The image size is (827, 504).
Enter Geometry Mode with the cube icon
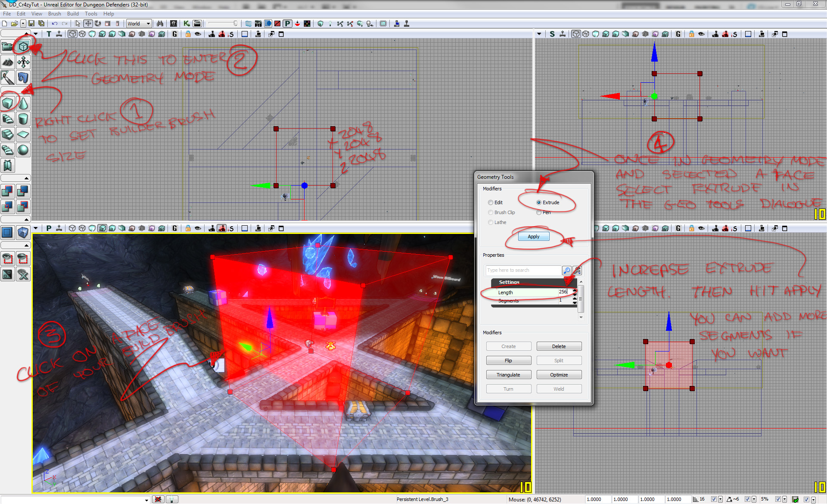point(23,47)
